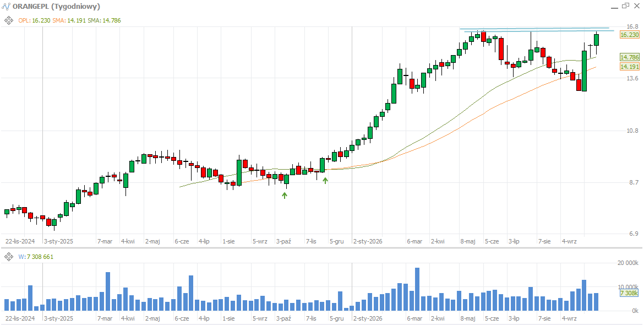Click the 2-sty-2026 date on the time axis
This screenshot has height=325, width=644.
click(x=368, y=241)
